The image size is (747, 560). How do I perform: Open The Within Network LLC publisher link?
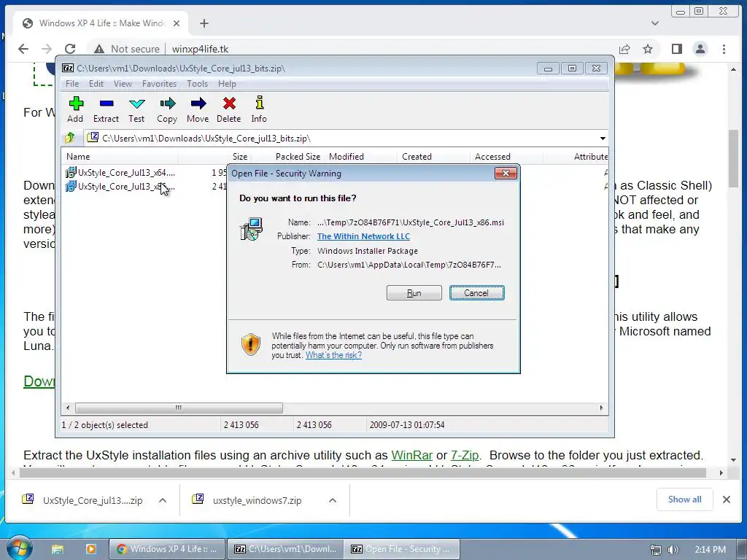coord(363,236)
